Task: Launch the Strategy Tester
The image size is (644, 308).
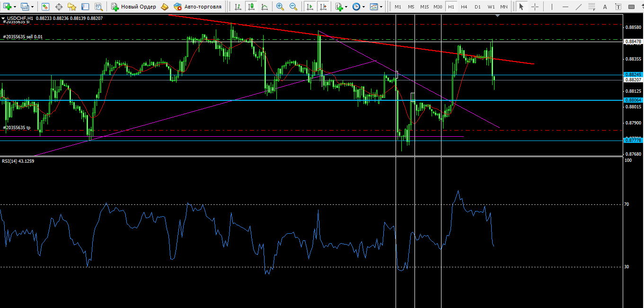Action: click(98, 7)
